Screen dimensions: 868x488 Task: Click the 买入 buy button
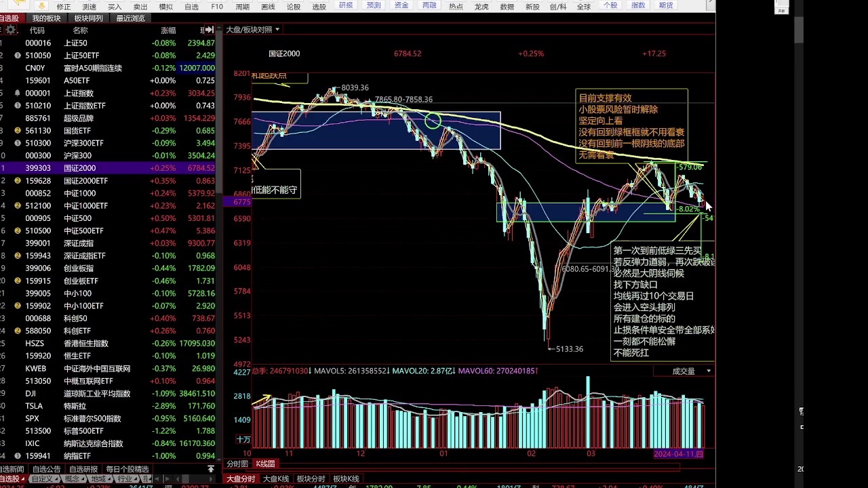pyautogui.click(x=115, y=7)
